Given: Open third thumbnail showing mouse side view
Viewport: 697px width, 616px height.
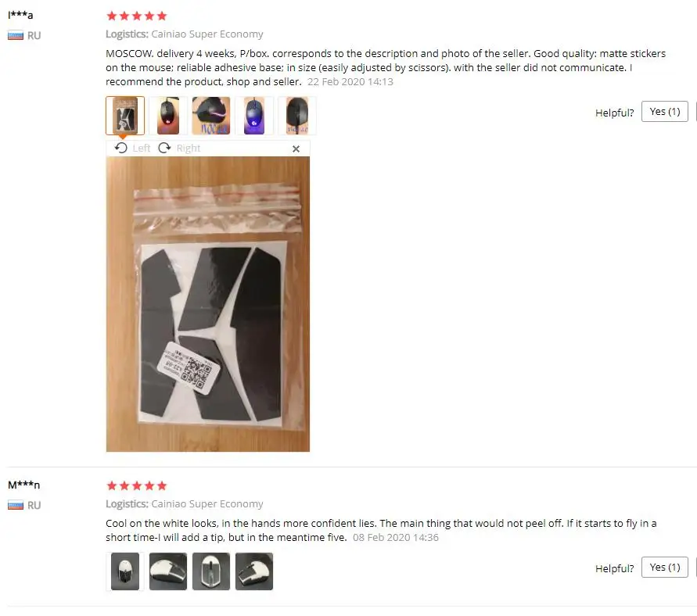Looking at the screenshot, I should pyautogui.click(x=211, y=116).
